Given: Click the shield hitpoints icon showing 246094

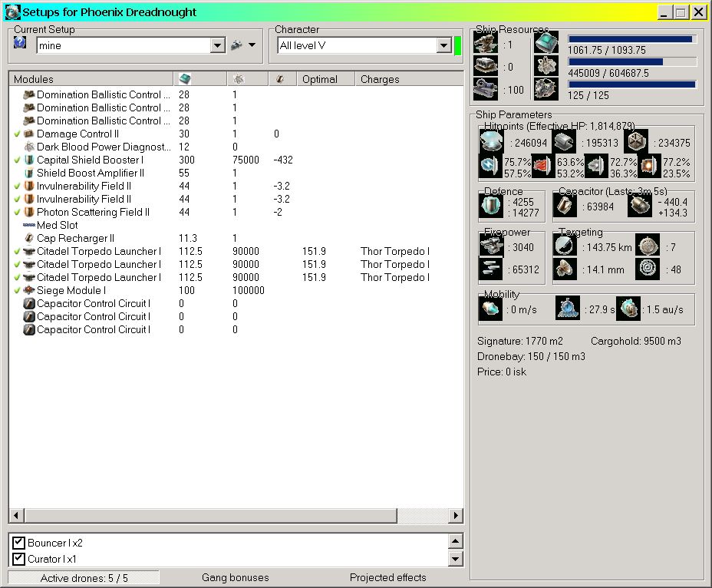Looking at the screenshot, I should [491, 142].
